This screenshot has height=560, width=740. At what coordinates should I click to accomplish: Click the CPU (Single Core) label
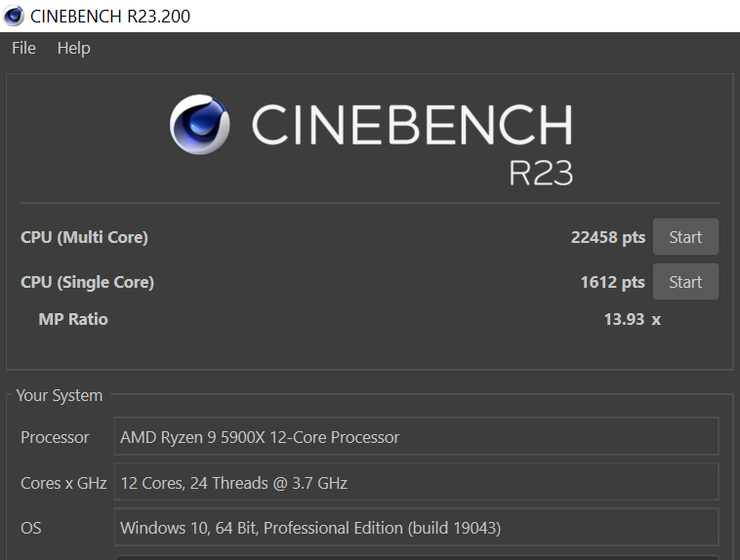(x=87, y=282)
